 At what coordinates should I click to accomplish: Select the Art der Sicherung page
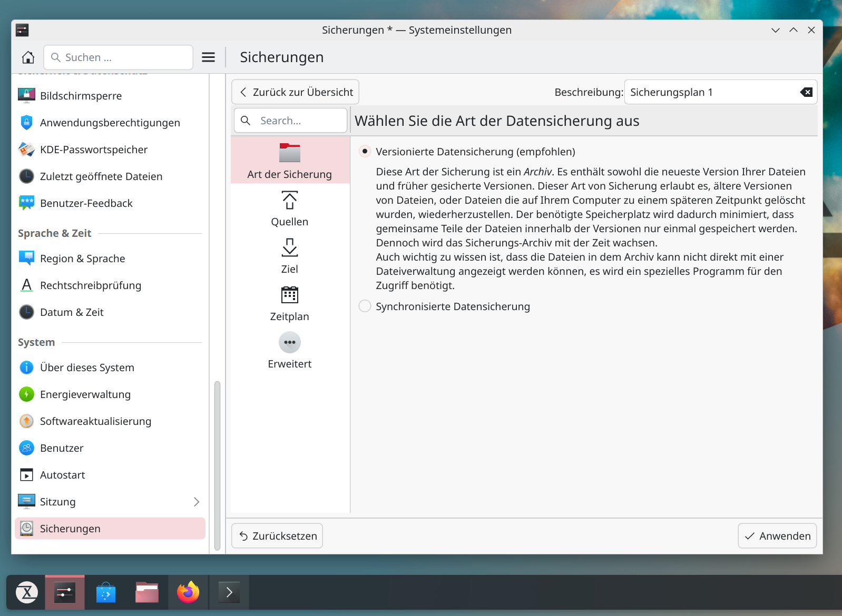[290, 160]
